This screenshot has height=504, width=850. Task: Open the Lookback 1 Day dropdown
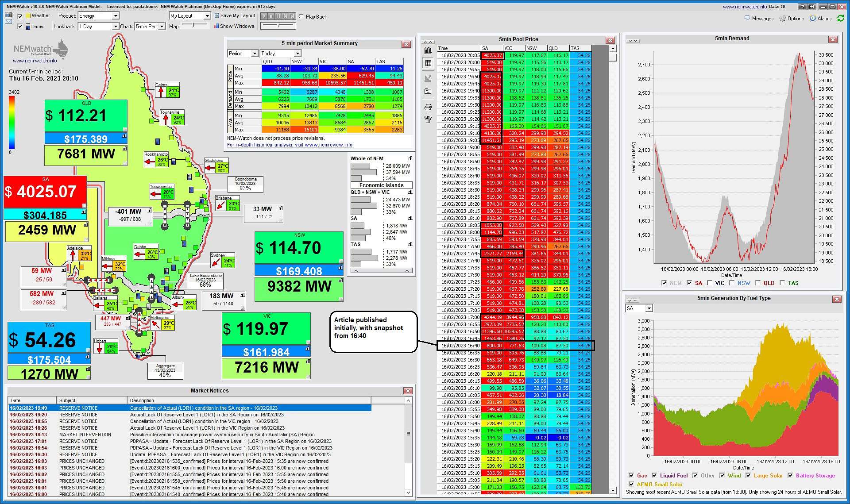[x=98, y=27]
